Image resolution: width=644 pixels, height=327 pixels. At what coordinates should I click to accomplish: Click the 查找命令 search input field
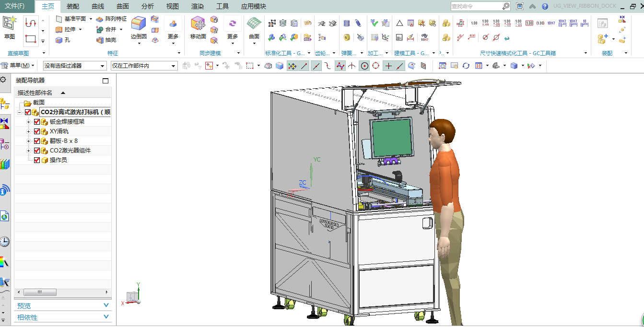pyautogui.click(x=476, y=6)
